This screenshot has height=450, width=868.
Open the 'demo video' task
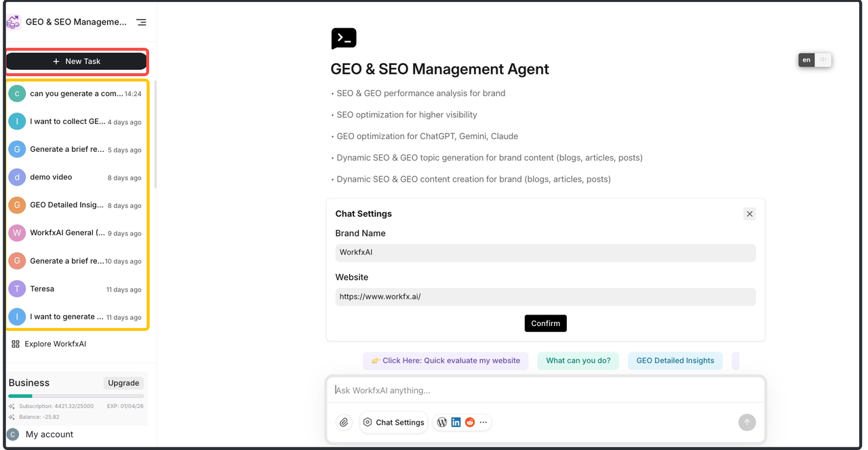tap(51, 177)
